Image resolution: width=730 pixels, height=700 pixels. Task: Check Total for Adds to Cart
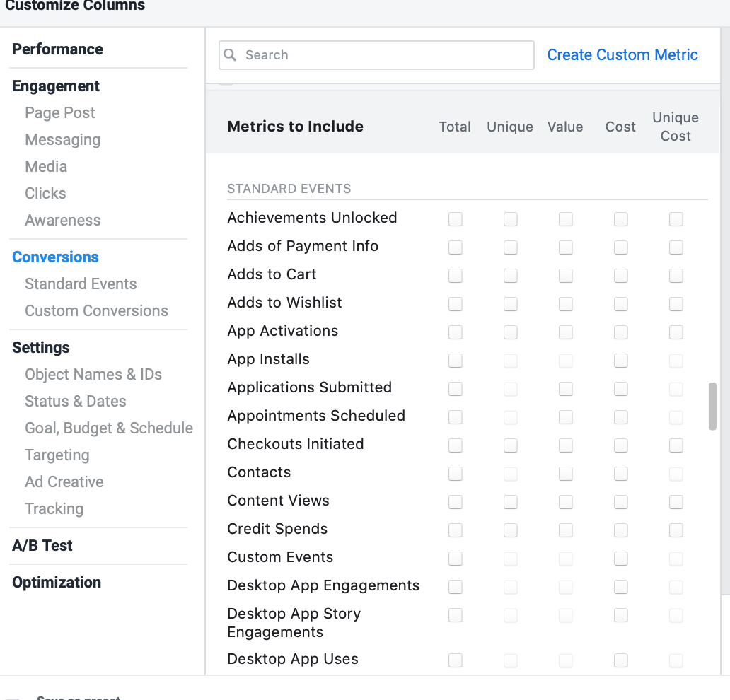[x=455, y=276]
